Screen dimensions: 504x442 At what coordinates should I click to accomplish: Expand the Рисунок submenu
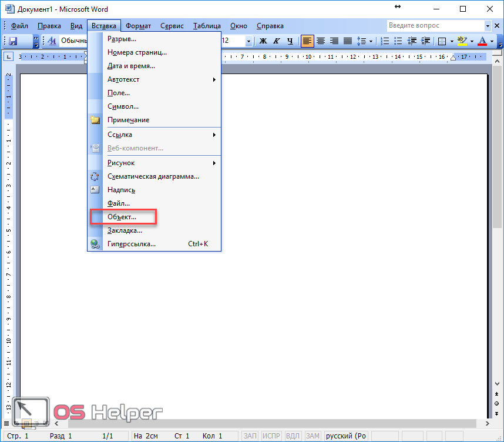tap(214, 163)
